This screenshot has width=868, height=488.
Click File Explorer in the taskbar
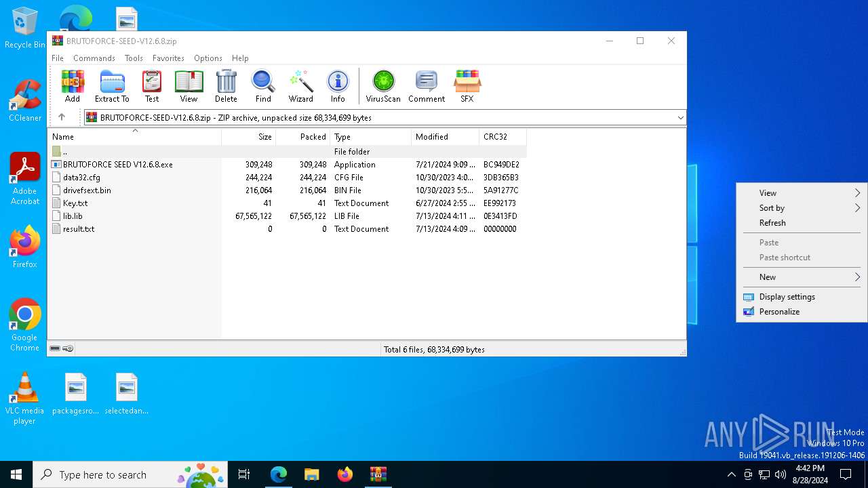point(312,474)
